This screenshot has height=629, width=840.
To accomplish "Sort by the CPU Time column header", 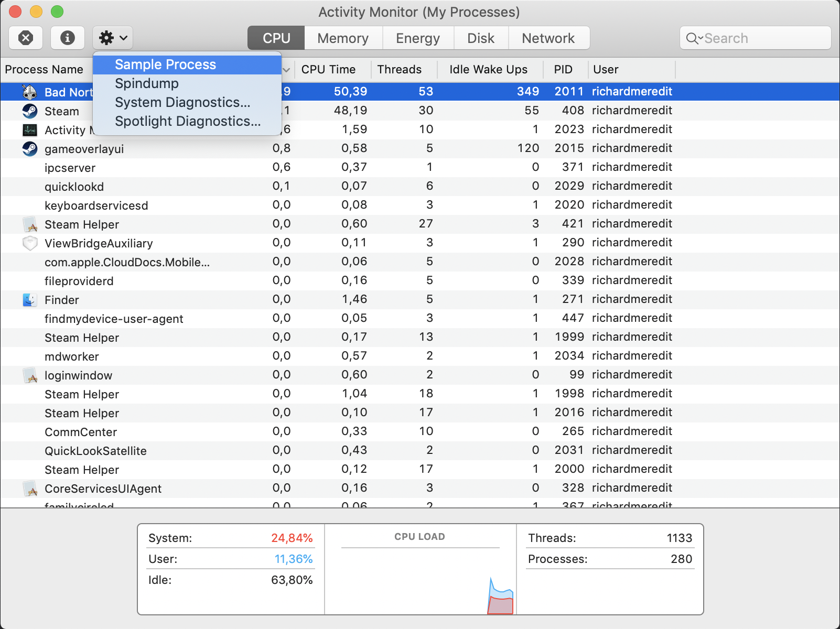I will (328, 69).
